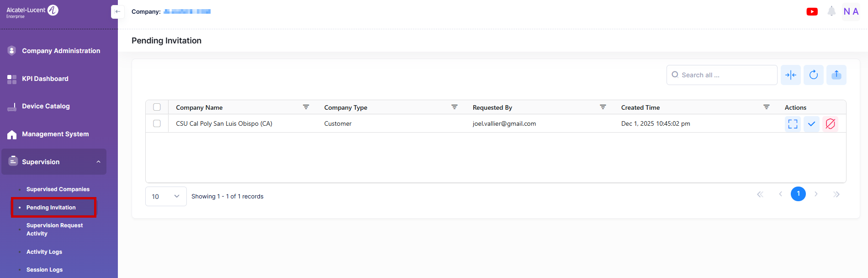
Task: Reject the invitation with red icon
Action: click(x=831, y=124)
